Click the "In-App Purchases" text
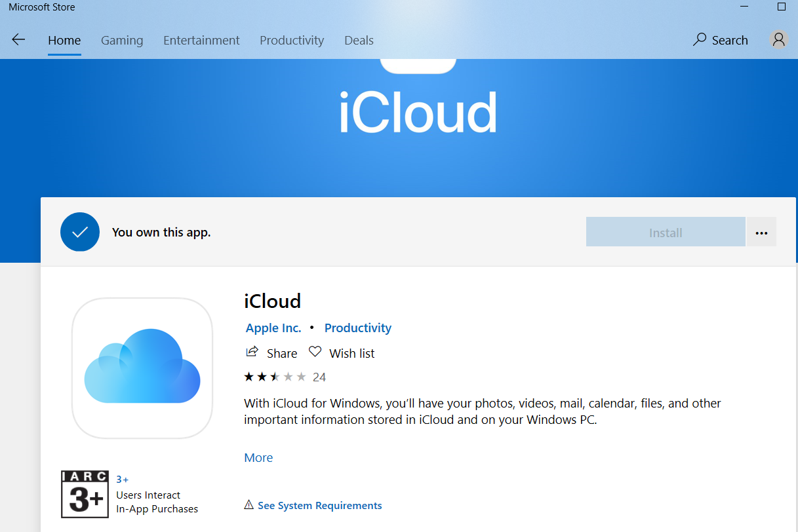This screenshot has width=798, height=532. tap(157, 509)
